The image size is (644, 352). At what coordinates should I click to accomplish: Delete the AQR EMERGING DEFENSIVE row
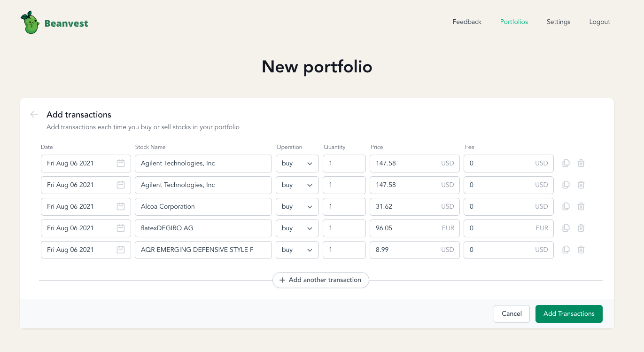tap(581, 250)
